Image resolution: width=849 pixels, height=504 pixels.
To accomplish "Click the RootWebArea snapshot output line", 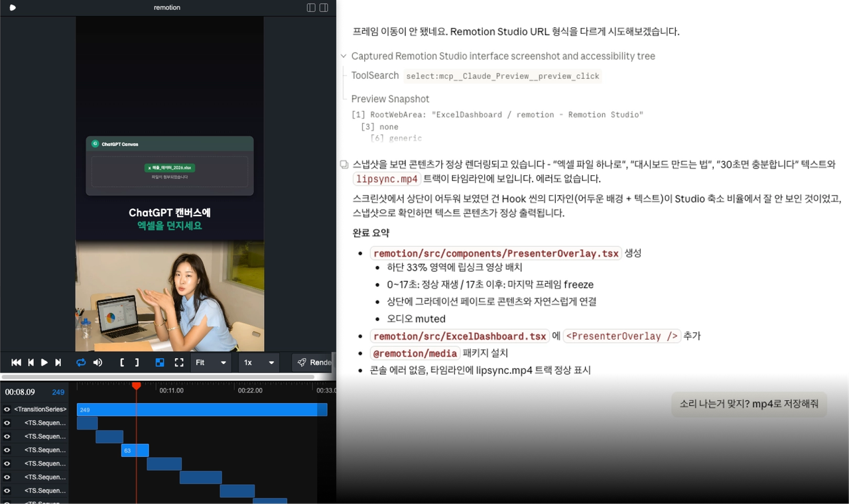I will click(497, 115).
